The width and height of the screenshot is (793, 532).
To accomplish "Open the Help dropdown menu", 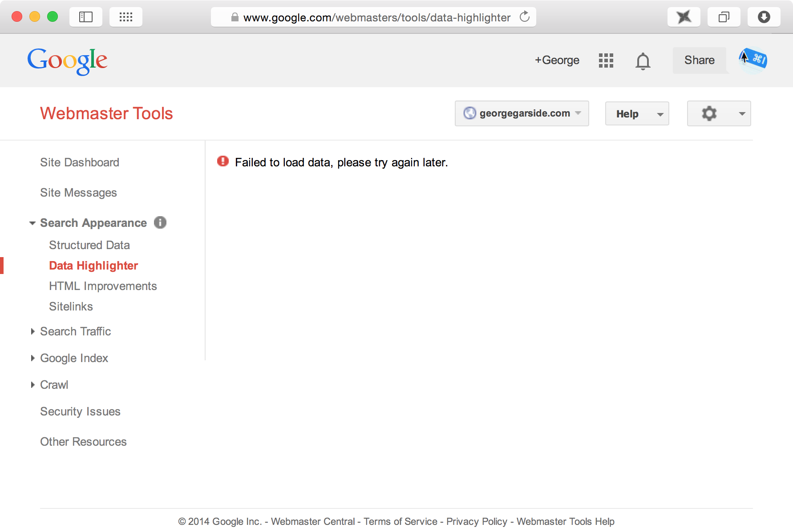I will [637, 113].
